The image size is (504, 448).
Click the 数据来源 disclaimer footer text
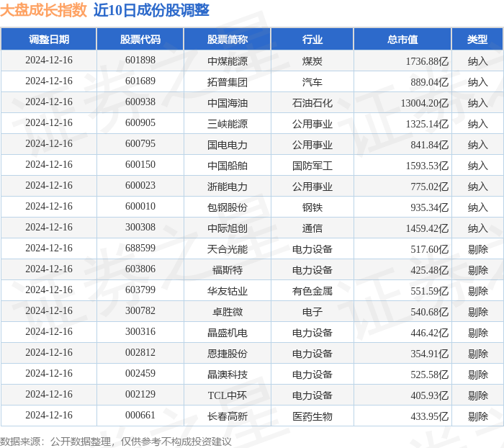point(116,442)
